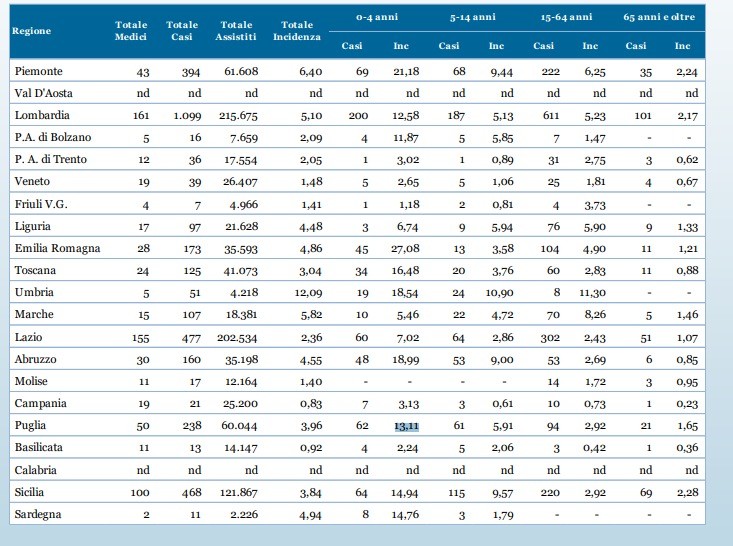Click Umbria's total incidence 12,09
Screen dimensions: 733x546
309,293
